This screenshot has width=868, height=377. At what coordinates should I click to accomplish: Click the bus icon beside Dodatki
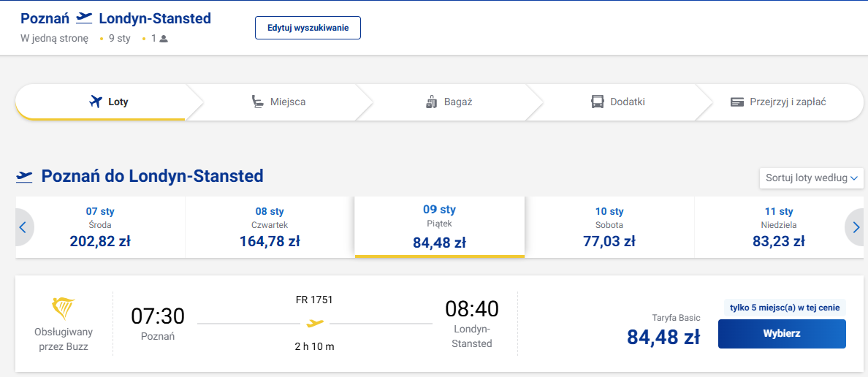pyautogui.click(x=598, y=102)
